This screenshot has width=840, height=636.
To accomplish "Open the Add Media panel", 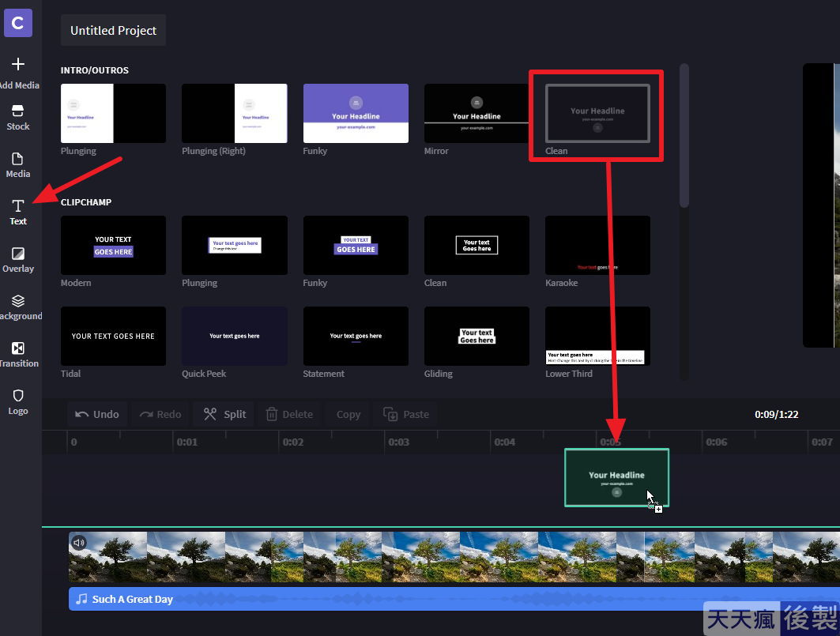I will (x=19, y=73).
